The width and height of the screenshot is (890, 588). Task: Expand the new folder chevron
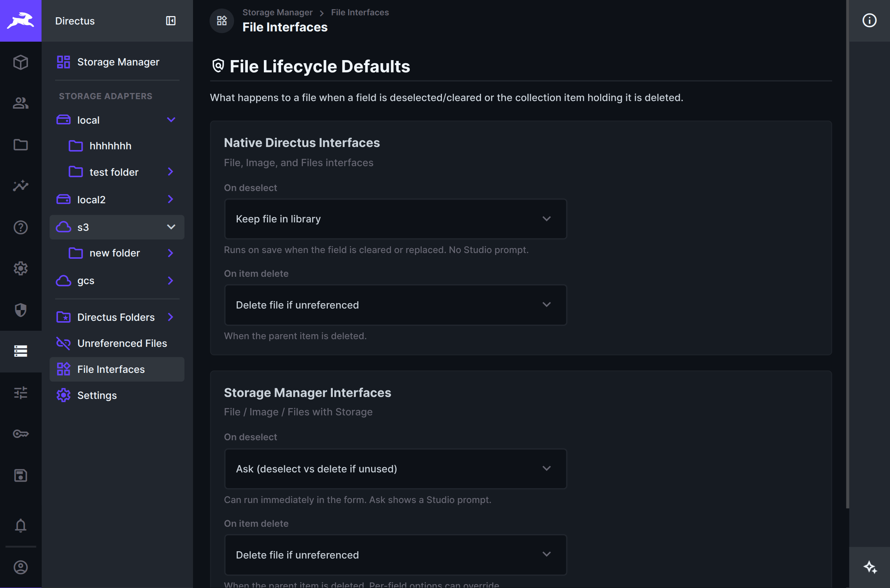[x=171, y=253]
